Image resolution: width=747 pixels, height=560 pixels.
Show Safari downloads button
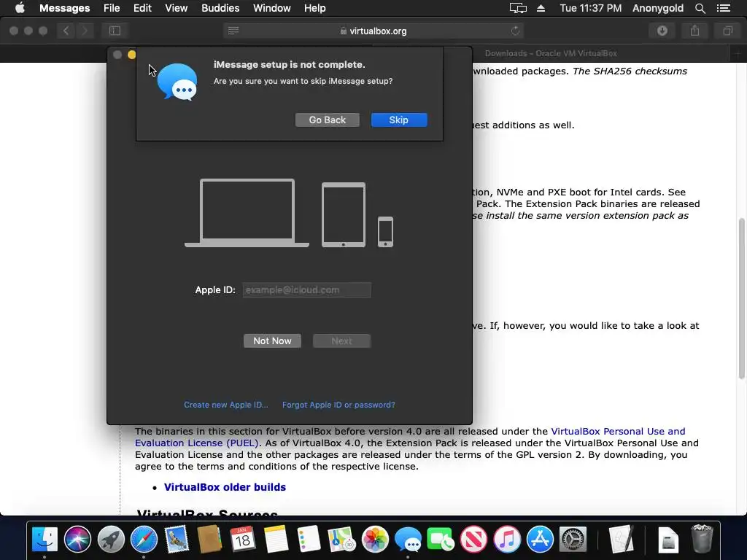click(x=662, y=31)
